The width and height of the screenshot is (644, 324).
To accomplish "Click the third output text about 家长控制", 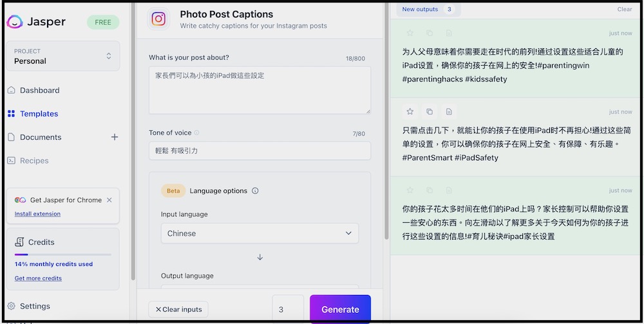I will click(515, 223).
